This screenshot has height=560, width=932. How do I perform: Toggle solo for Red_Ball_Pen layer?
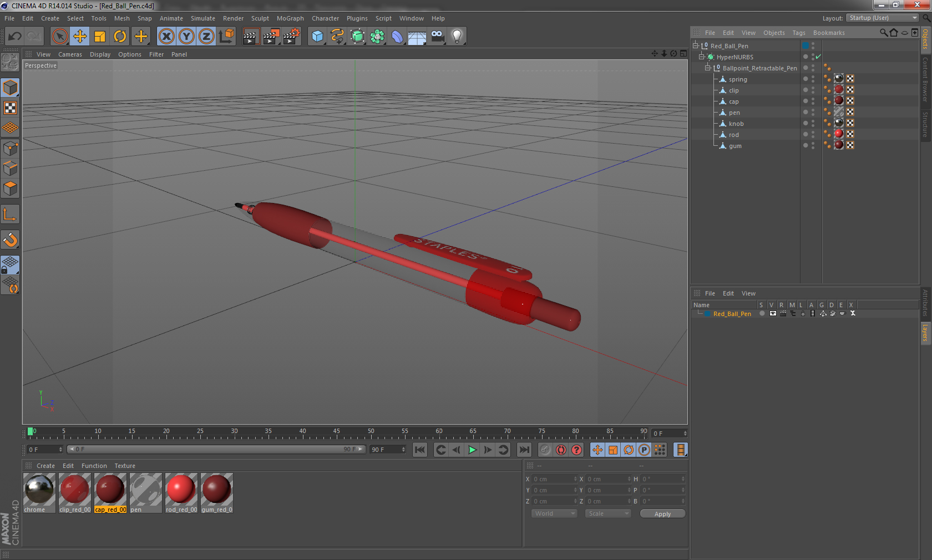pyautogui.click(x=762, y=313)
